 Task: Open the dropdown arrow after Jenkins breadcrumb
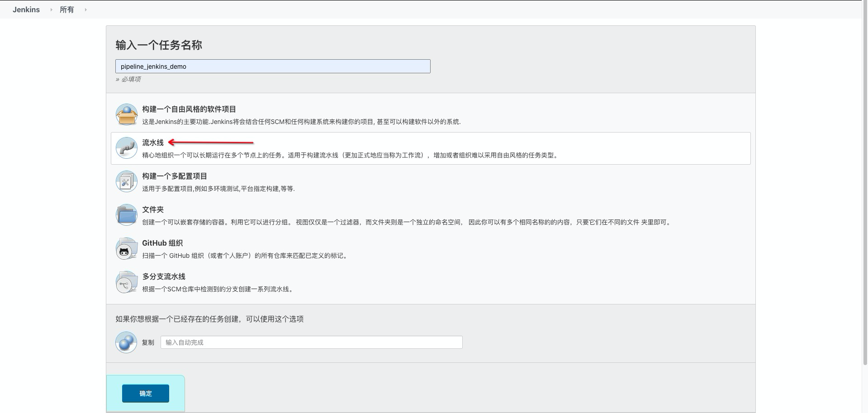point(51,9)
